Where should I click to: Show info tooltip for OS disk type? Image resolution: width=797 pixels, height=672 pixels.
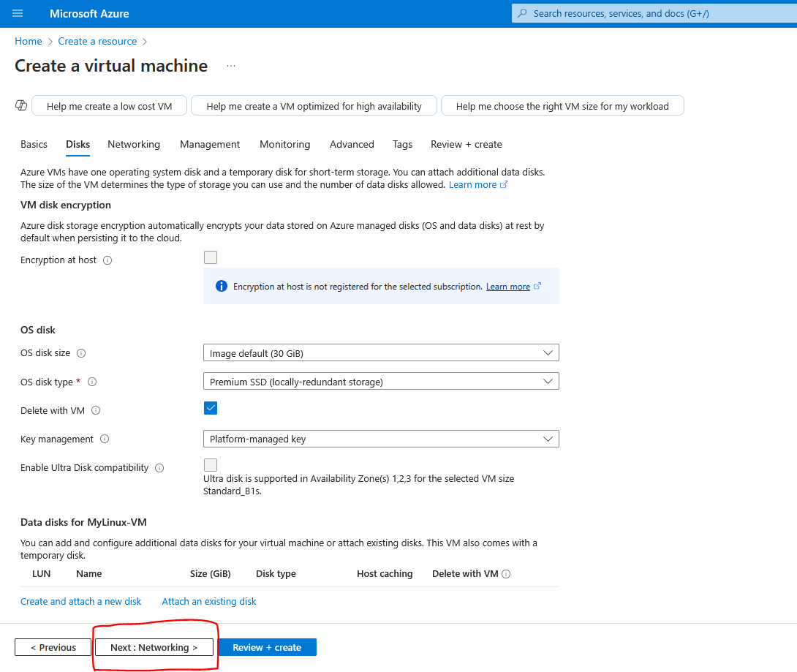click(92, 382)
